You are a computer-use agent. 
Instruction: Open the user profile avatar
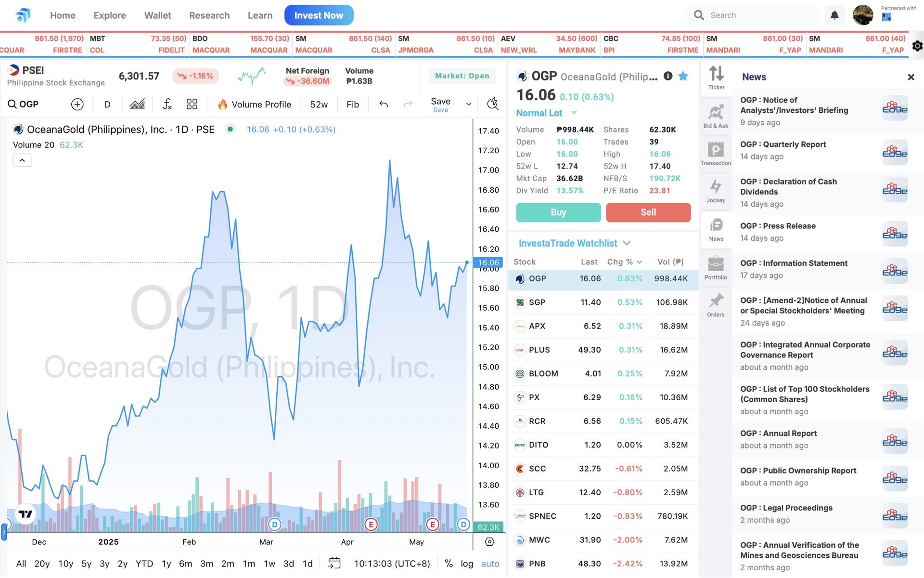(862, 15)
